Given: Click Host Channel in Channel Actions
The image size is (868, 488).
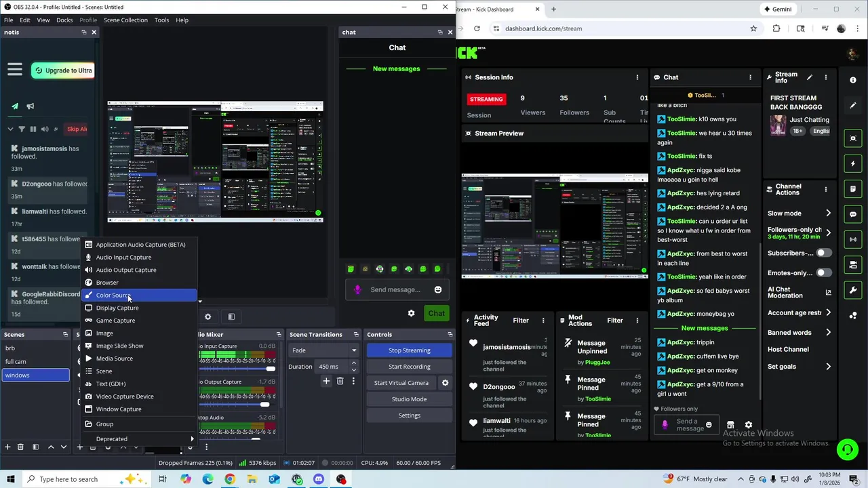Looking at the screenshot, I should pos(788,349).
